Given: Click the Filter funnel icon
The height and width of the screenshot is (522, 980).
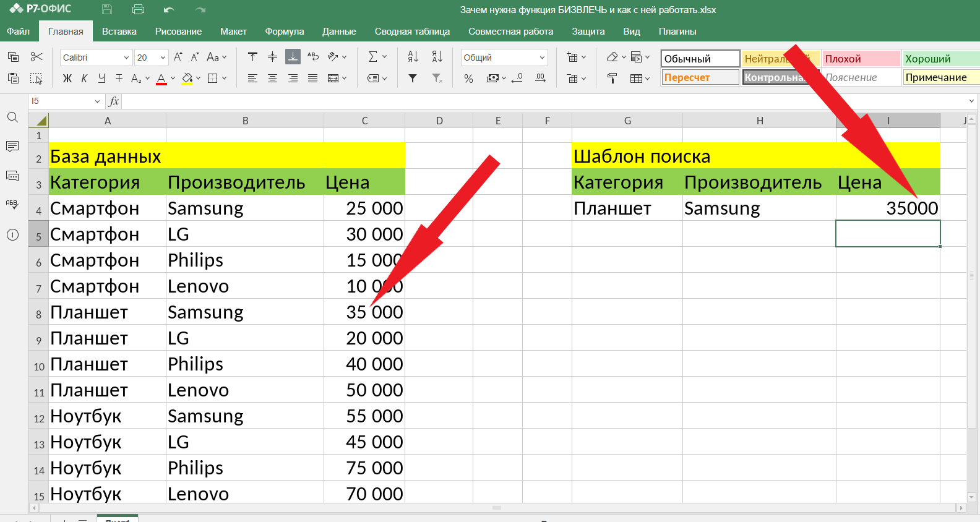Looking at the screenshot, I should (413, 78).
